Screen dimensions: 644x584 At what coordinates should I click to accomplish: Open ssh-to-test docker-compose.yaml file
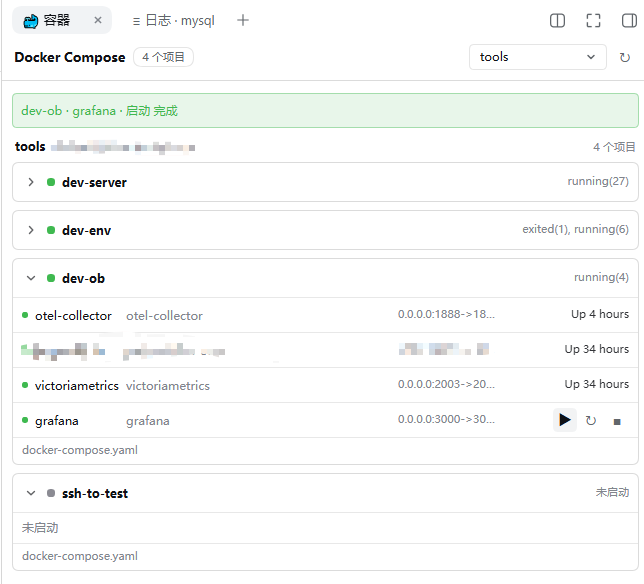[x=80, y=556]
